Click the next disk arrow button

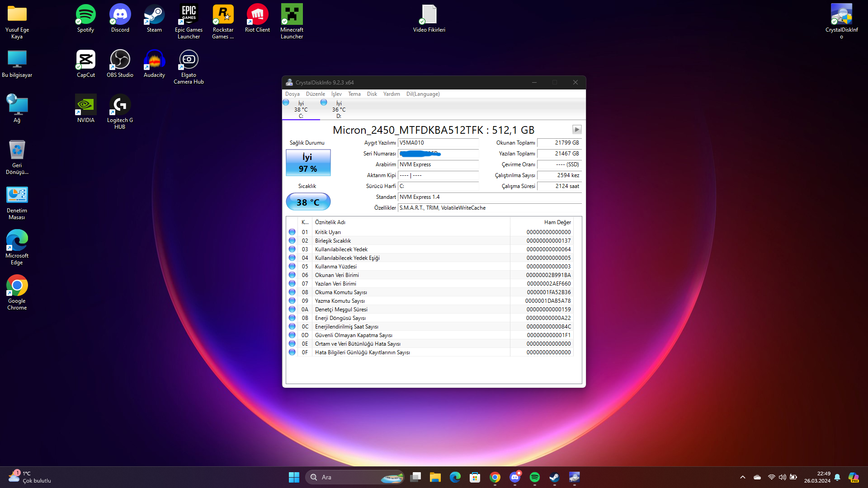[576, 130]
